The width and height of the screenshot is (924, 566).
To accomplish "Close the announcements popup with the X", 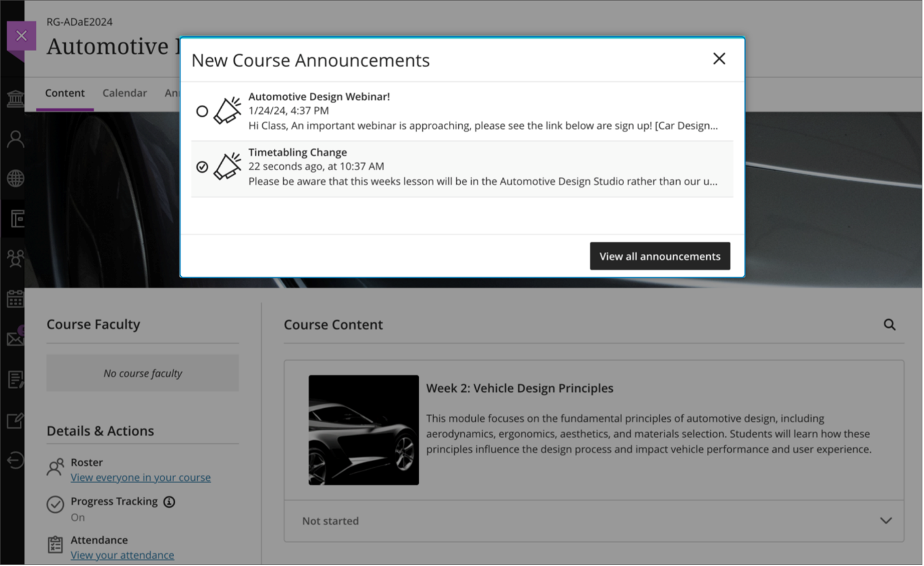I will click(x=719, y=59).
